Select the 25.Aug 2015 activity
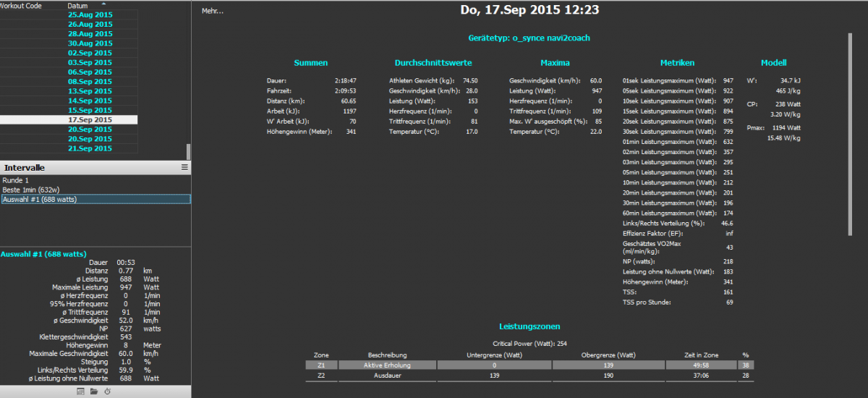 coord(90,14)
